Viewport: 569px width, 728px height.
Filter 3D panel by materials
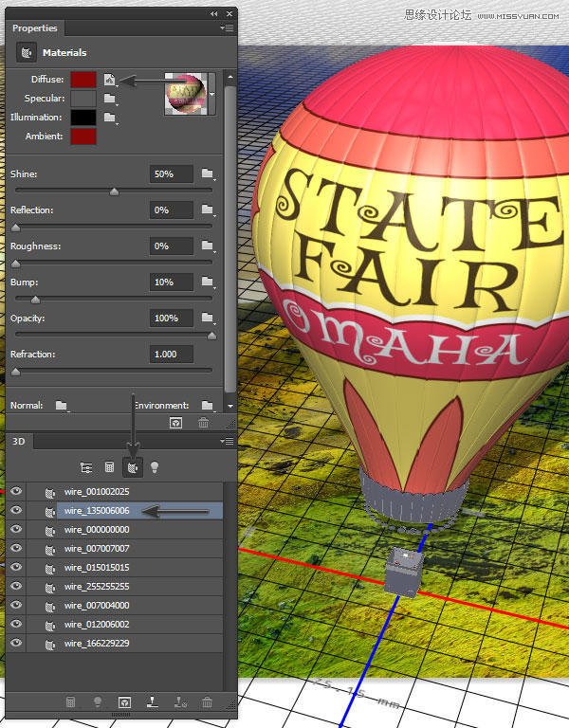133,467
